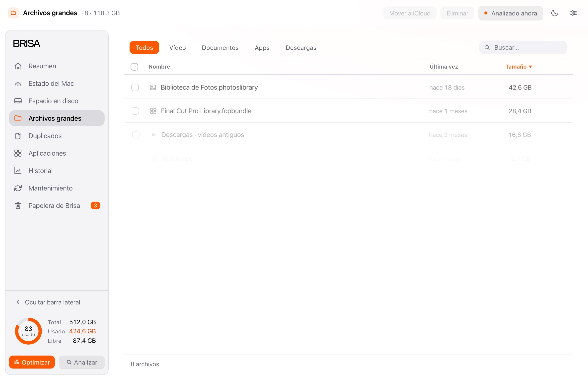
Task: Click the orange Optimizar button
Action: (32, 362)
